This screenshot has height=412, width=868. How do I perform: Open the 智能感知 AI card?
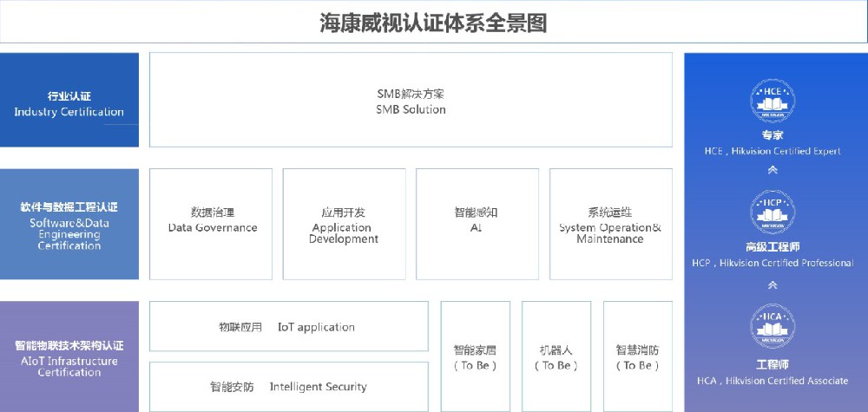pos(477,224)
